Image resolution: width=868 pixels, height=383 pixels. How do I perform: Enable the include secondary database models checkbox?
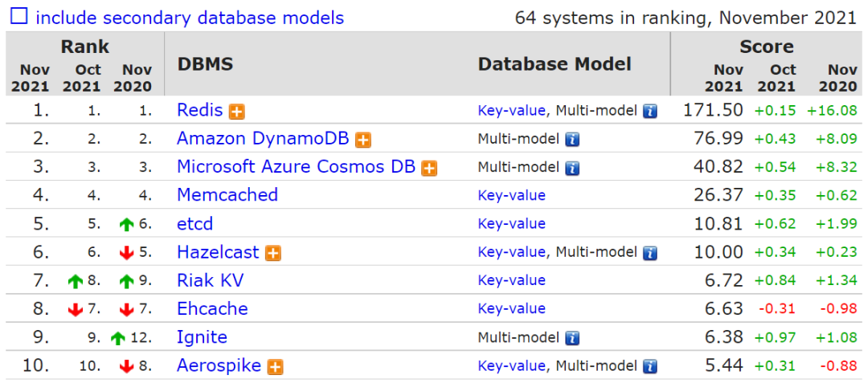(18, 17)
